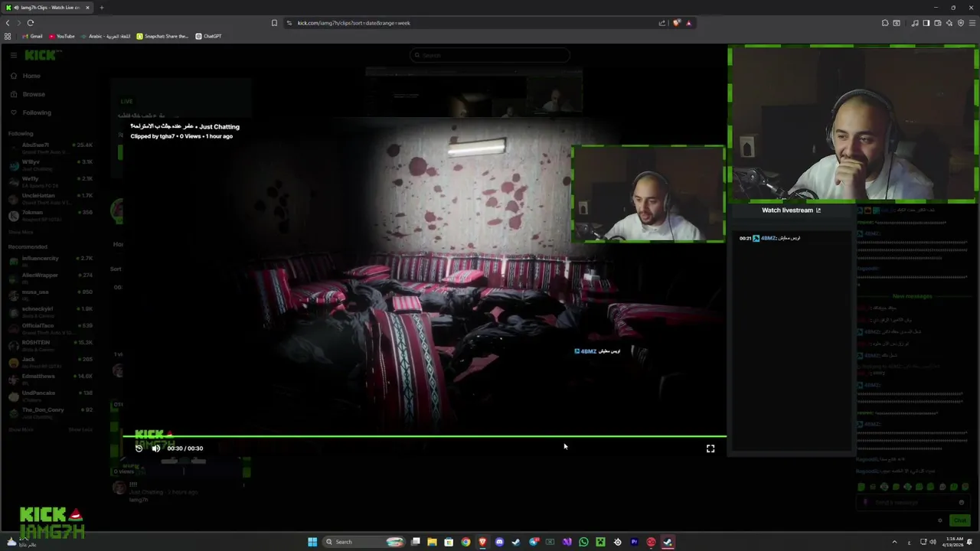The height and width of the screenshot is (551, 980).
Task: Toggle the browser sidebar panel icon
Action: 926,23
